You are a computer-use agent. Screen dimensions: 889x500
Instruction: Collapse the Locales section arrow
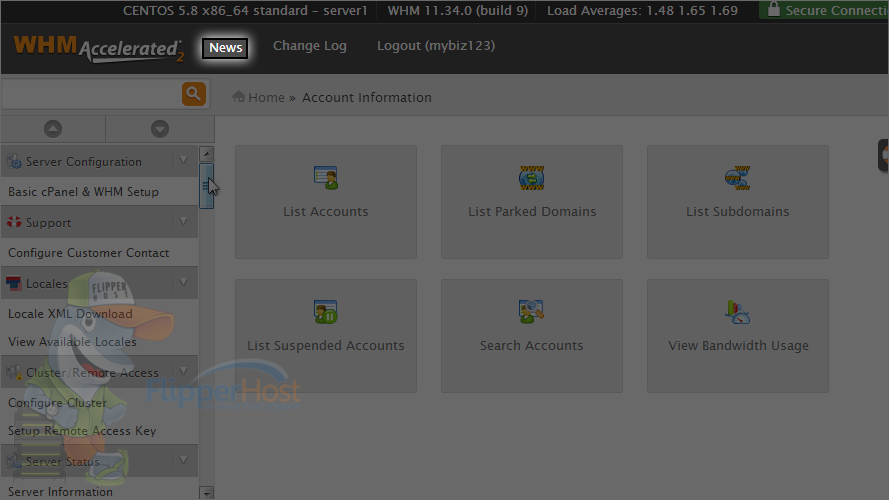coord(183,282)
